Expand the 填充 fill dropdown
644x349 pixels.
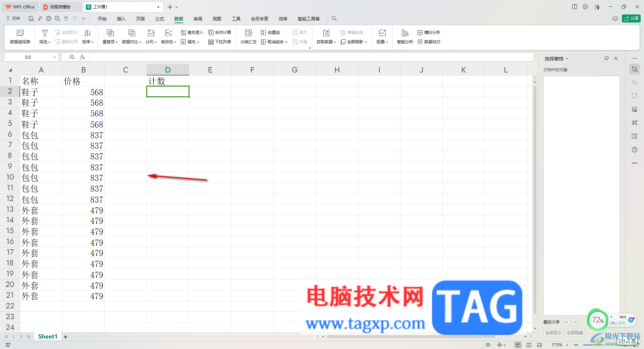coord(198,42)
